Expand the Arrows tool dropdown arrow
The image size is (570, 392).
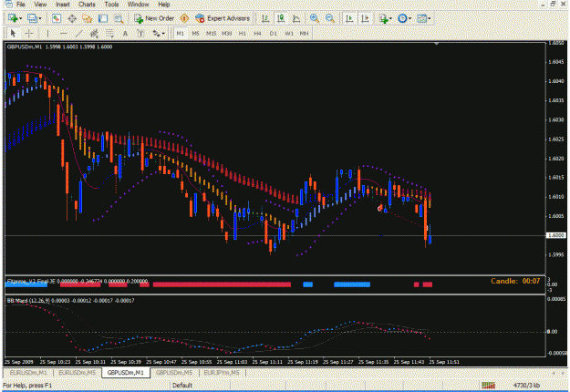(163, 34)
